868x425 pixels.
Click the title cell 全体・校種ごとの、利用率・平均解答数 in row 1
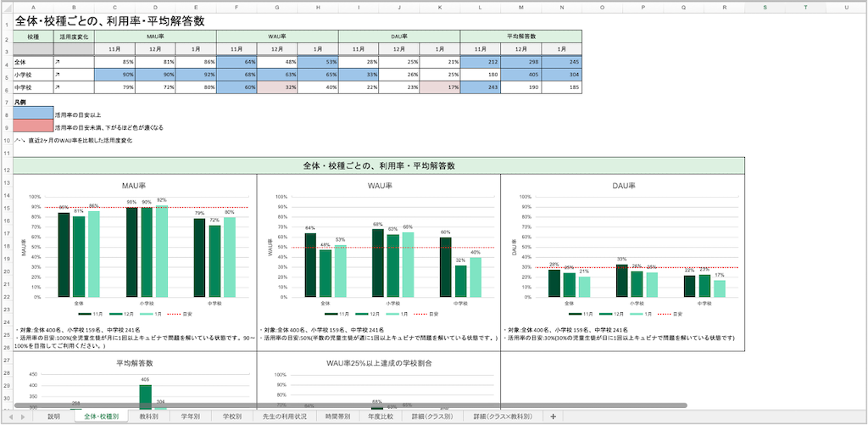coord(111,21)
